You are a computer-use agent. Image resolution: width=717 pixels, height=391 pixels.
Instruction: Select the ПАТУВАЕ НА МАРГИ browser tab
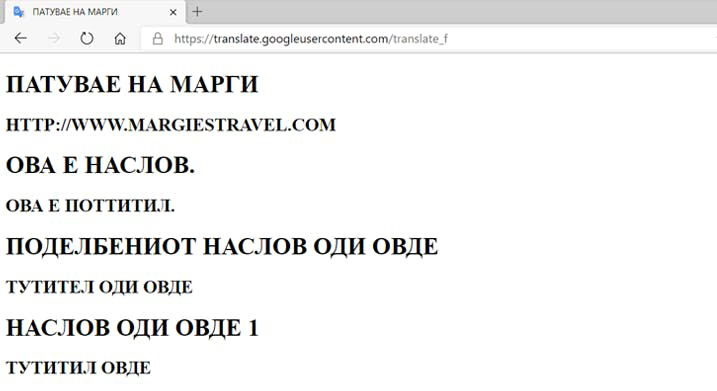point(95,12)
